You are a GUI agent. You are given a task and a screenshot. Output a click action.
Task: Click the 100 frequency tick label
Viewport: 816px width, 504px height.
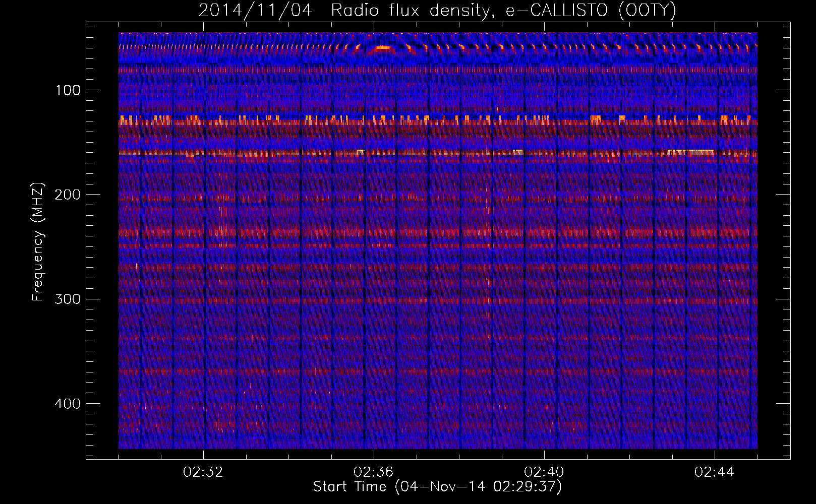click(68, 90)
